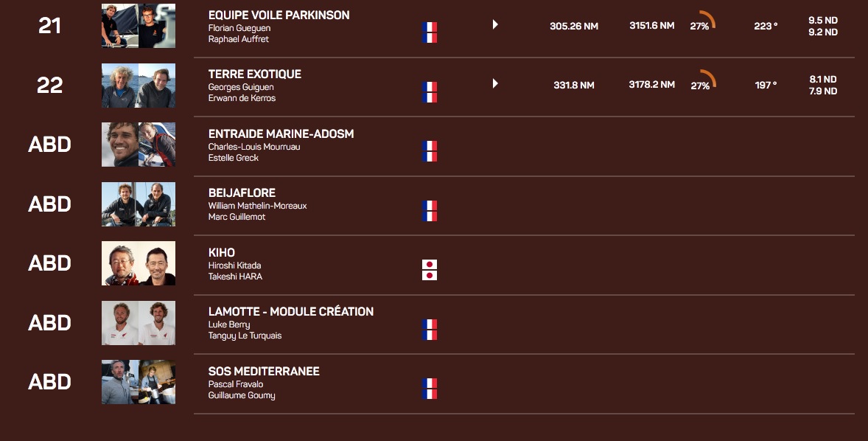
Task: Open the KIHO skipper photo thumbnail
Action: (x=139, y=263)
